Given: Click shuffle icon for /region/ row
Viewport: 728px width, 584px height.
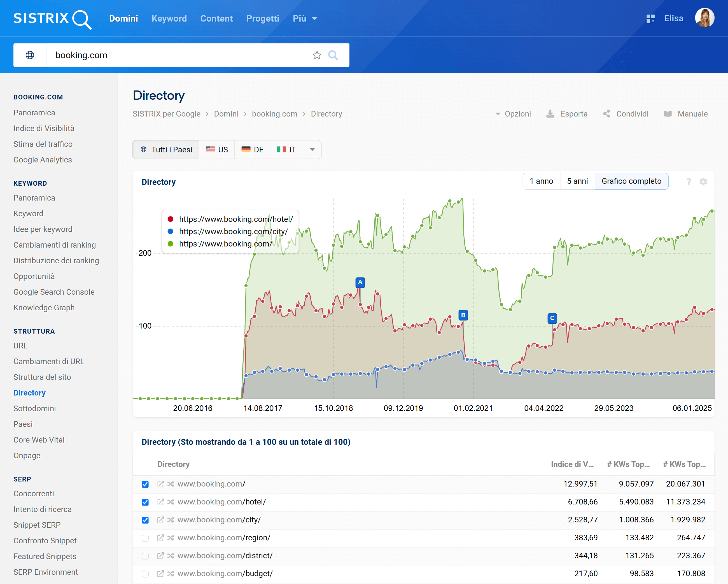Looking at the screenshot, I should click(x=171, y=538).
